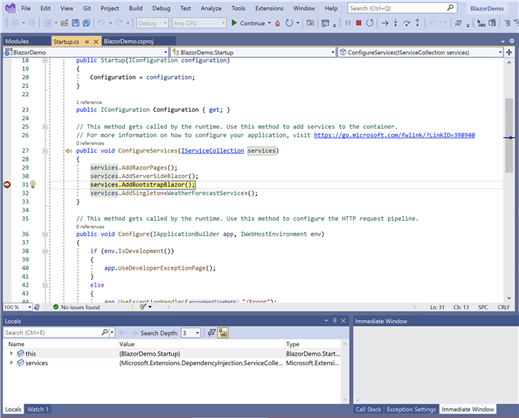Click the settings gear above the editor
The width and height of the screenshot is (519, 418).
(x=512, y=41)
